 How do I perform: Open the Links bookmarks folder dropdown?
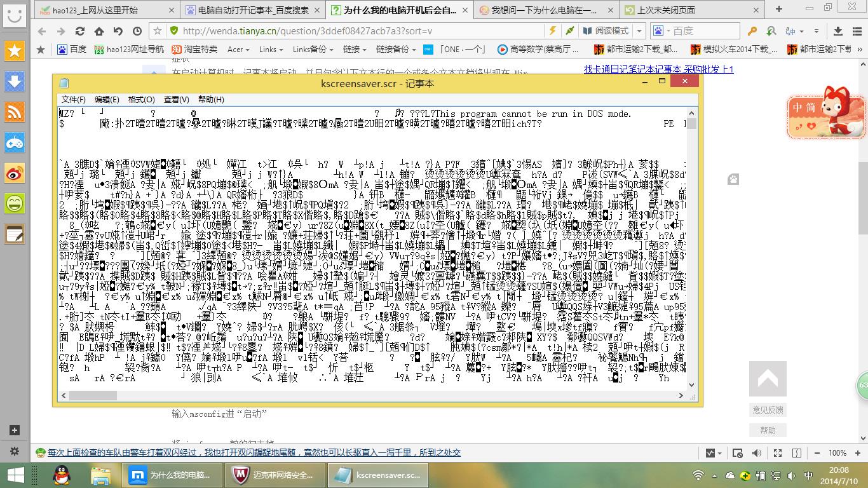click(x=271, y=49)
